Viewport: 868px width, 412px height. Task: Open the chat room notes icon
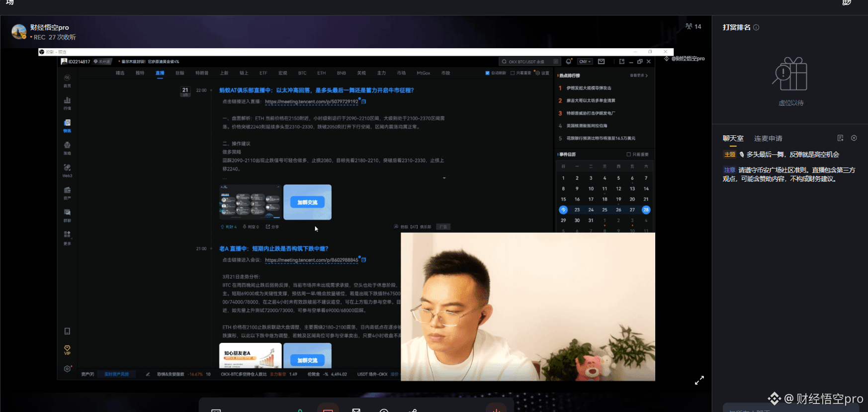pos(840,138)
